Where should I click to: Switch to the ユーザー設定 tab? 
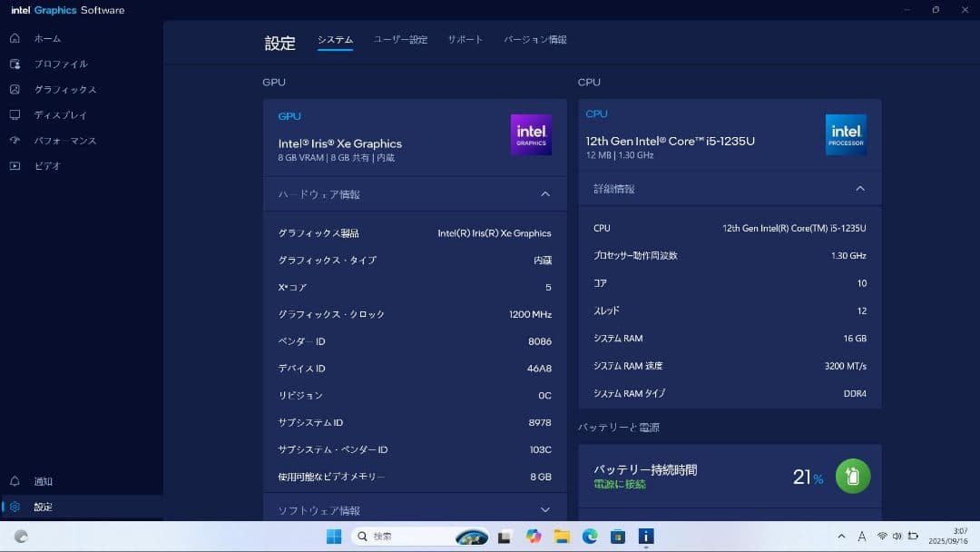point(400,40)
